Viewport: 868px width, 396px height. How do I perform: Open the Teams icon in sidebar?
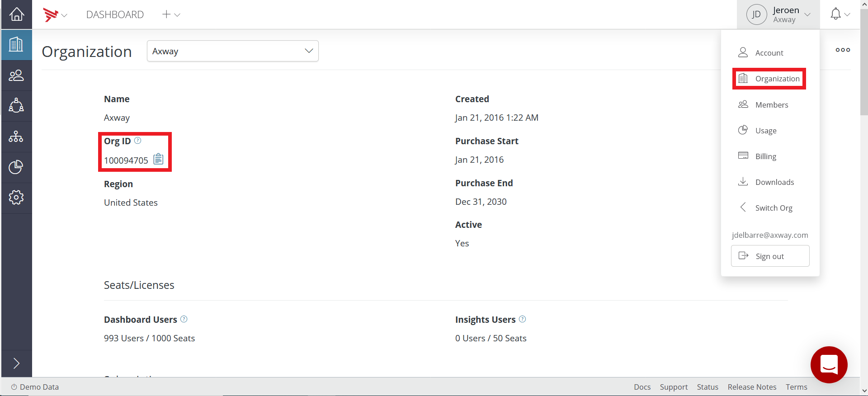point(16,105)
